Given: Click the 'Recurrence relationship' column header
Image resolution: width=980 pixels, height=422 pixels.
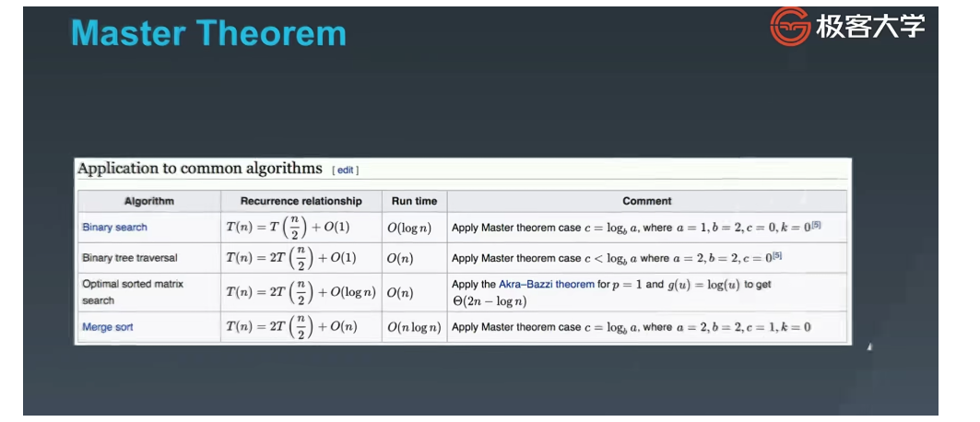Looking at the screenshot, I should [301, 201].
